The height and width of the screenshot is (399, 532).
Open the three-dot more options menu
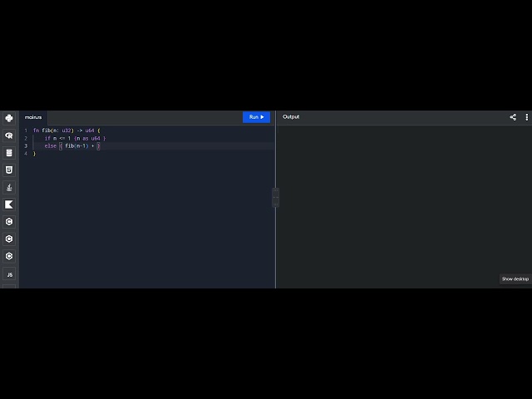526,117
